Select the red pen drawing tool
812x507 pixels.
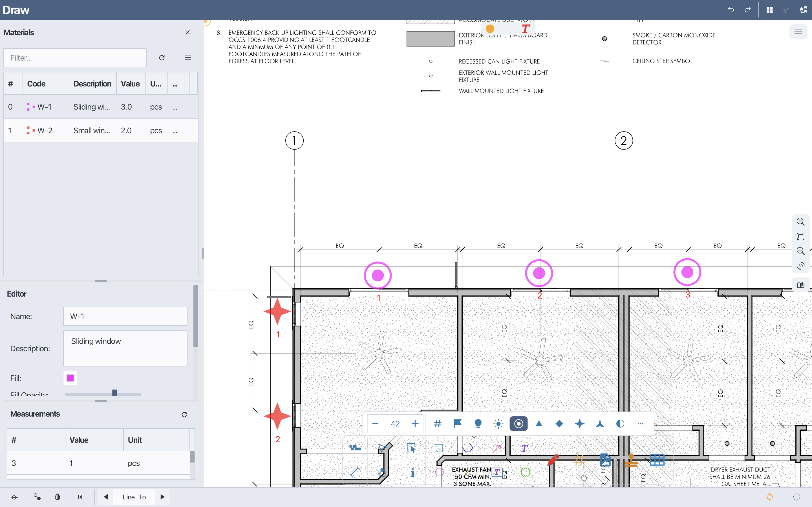553,460
